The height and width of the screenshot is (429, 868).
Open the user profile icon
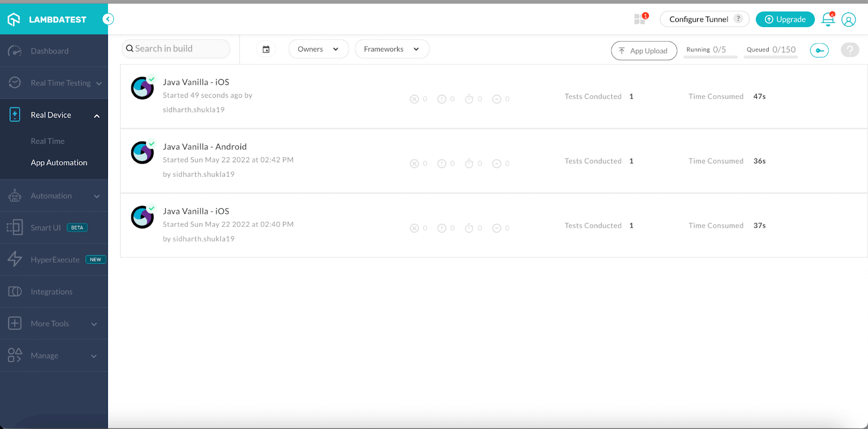[x=848, y=20]
